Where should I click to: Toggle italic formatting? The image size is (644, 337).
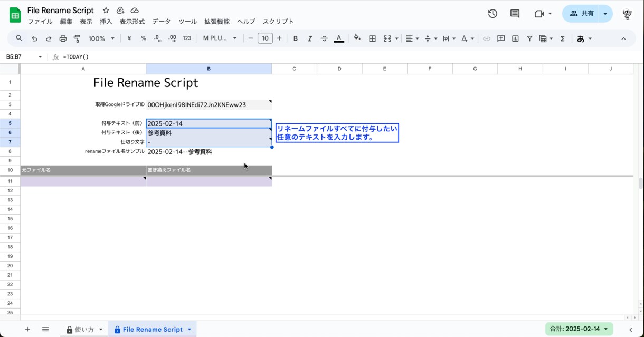click(x=310, y=38)
